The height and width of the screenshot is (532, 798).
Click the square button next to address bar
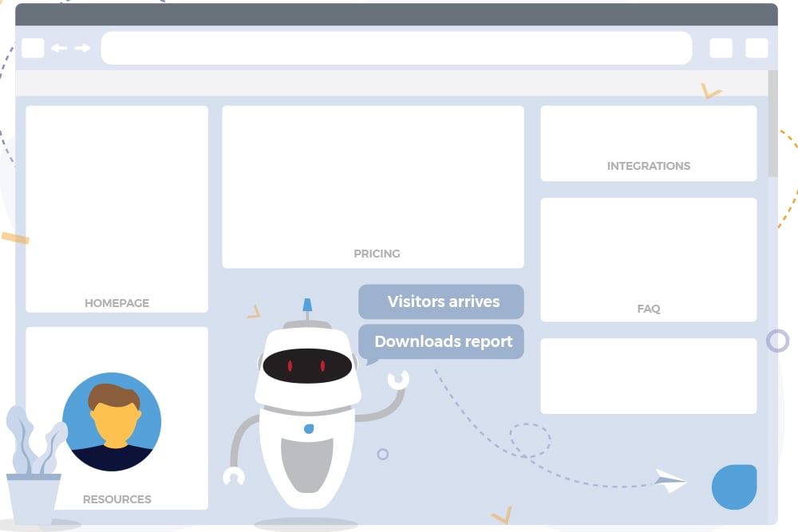pos(721,49)
